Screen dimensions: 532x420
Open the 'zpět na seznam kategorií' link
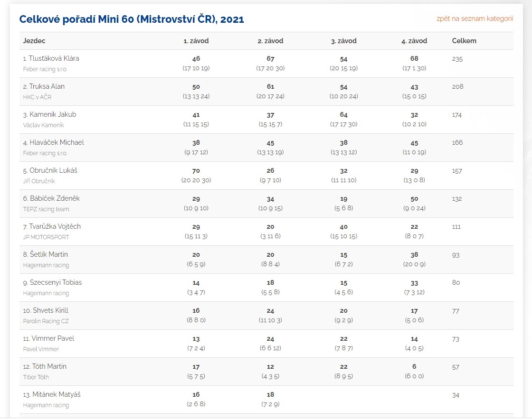(475, 19)
